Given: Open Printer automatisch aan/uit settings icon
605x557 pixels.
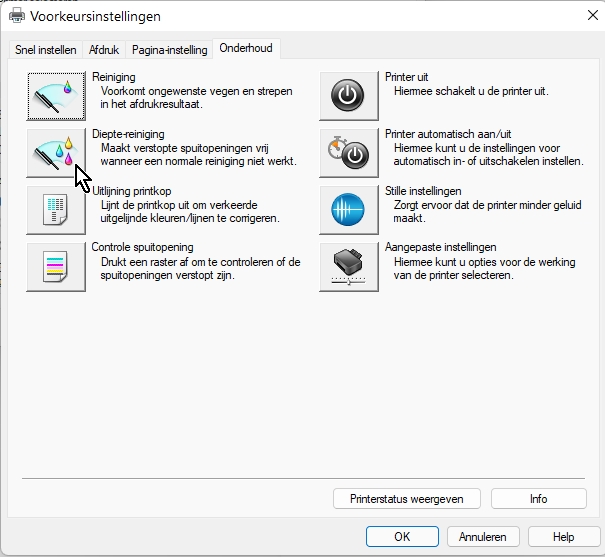Looking at the screenshot, I should click(x=349, y=152).
